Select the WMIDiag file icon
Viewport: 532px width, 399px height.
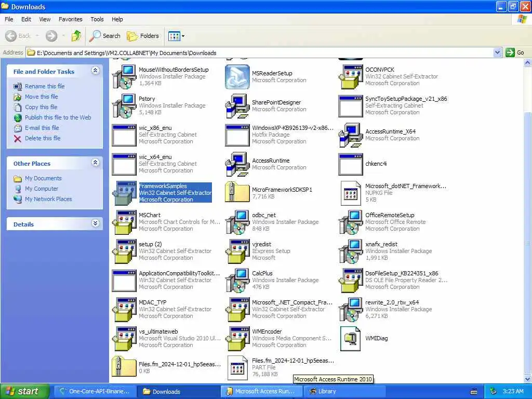pos(351,339)
